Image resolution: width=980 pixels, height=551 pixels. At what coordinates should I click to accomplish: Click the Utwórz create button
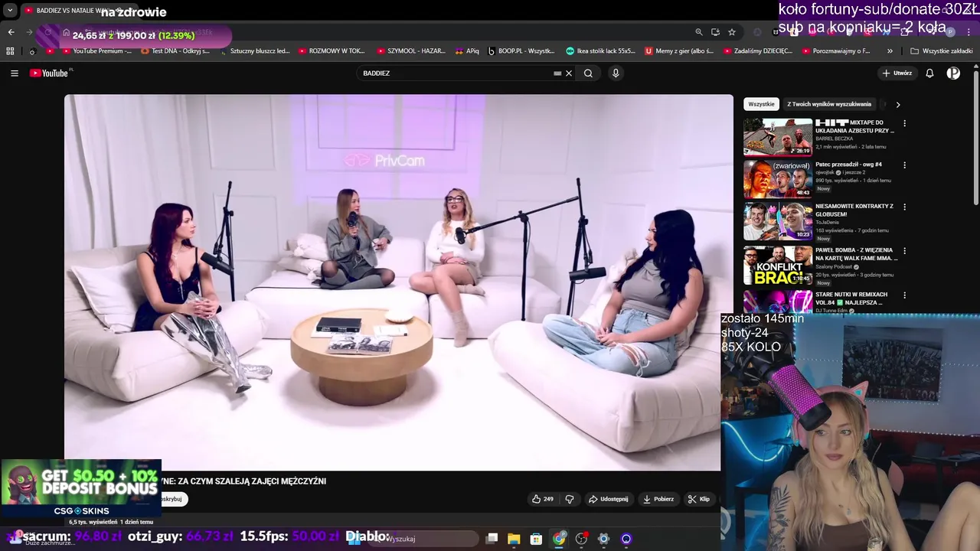[897, 73]
